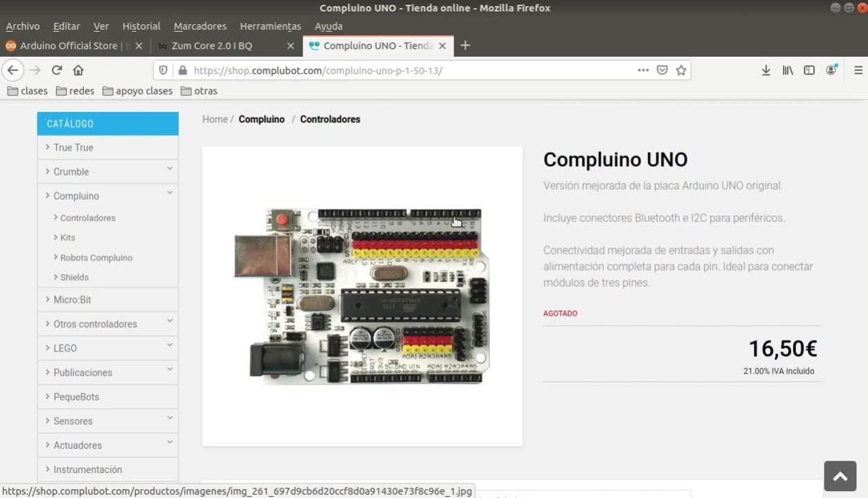Open the hamburger application menu
This screenshot has height=498, width=868.
(858, 70)
